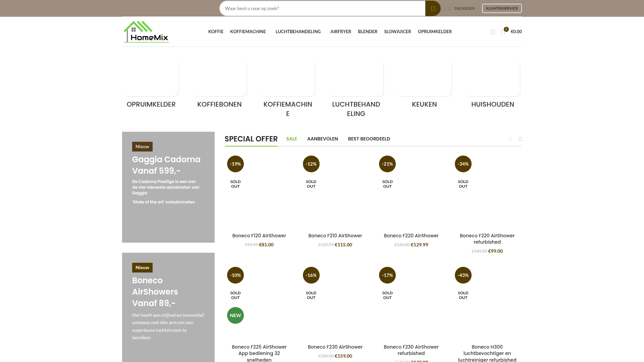
Task: Open the wishlist icon beside the cart
Action: pyautogui.click(x=493, y=32)
